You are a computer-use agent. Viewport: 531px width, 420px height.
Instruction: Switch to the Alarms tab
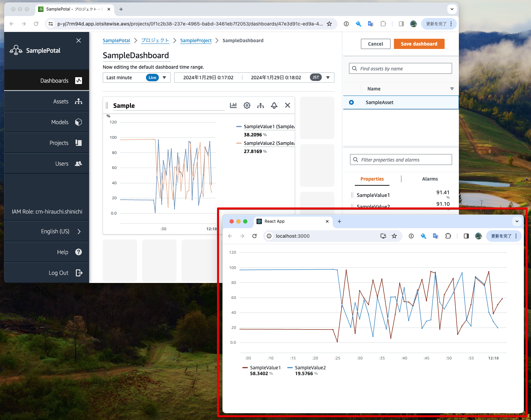tap(430, 179)
